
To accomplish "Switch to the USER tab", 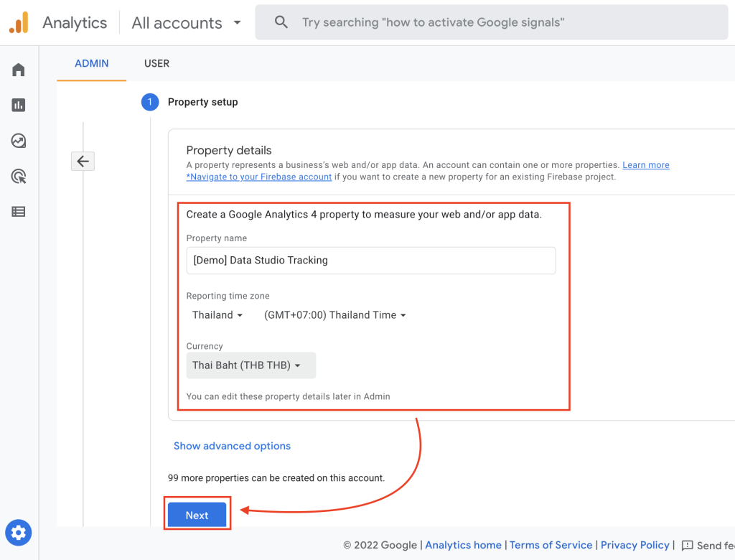I will click(x=156, y=64).
